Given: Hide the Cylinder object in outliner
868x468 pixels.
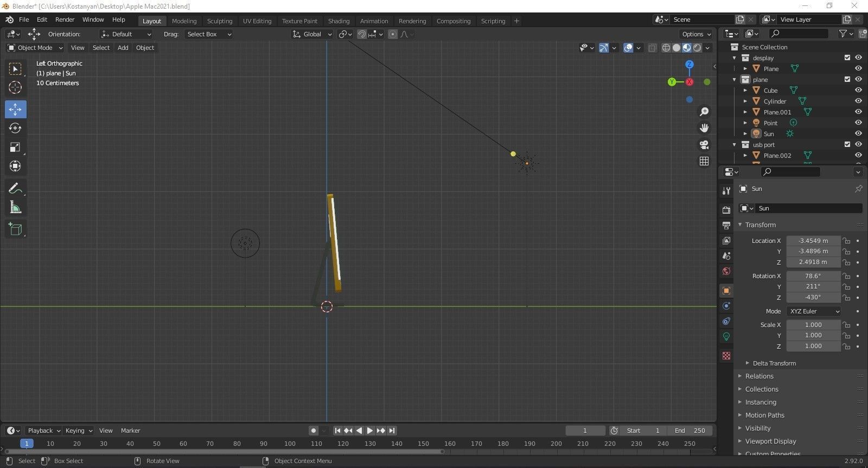Looking at the screenshot, I should point(858,101).
